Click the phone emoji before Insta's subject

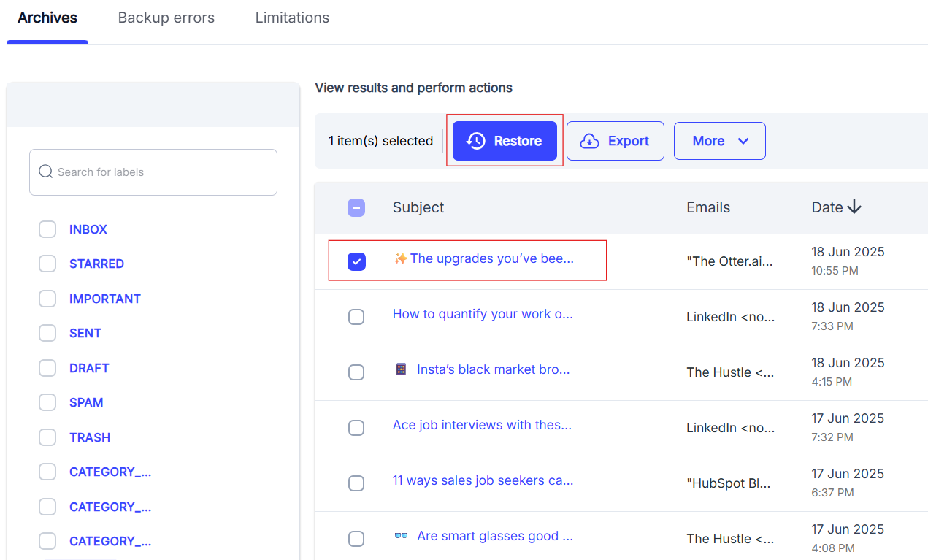tap(401, 369)
